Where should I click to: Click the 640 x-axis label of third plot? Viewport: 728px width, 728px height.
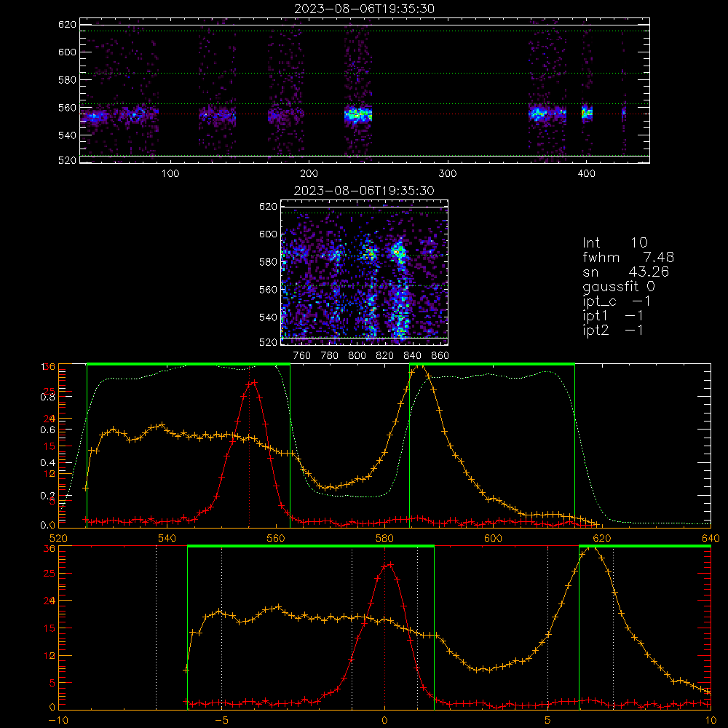click(711, 539)
